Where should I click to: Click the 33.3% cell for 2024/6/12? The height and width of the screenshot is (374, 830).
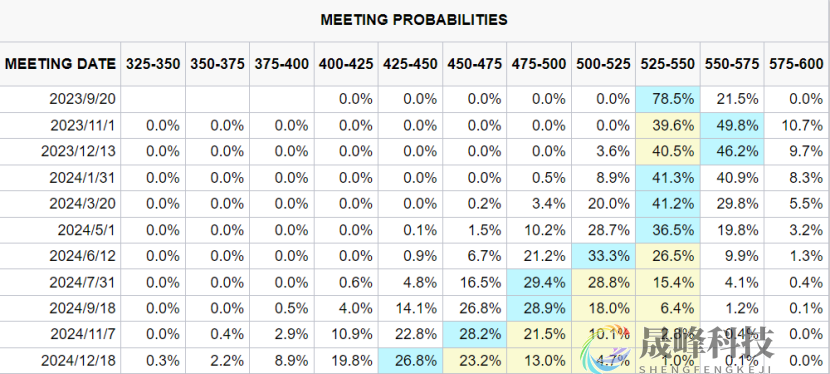click(x=603, y=256)
